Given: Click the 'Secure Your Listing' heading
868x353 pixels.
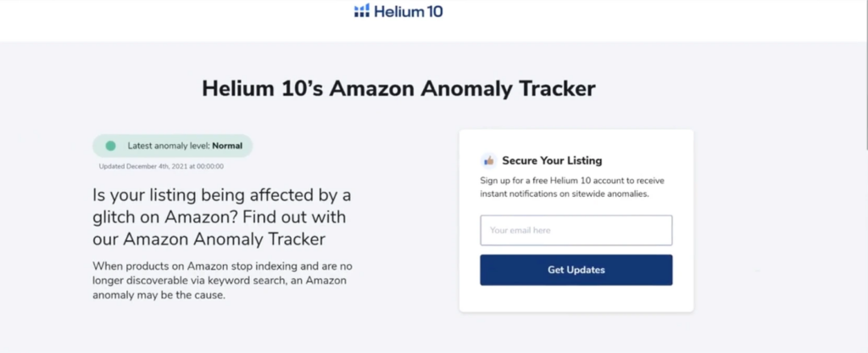Looking at the screenshot, I should coord(552,160).
